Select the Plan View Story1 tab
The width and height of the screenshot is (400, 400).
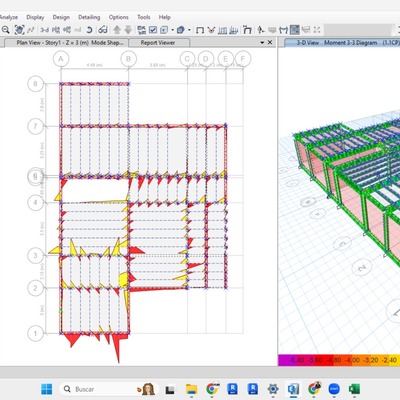(x=66, y=43)
